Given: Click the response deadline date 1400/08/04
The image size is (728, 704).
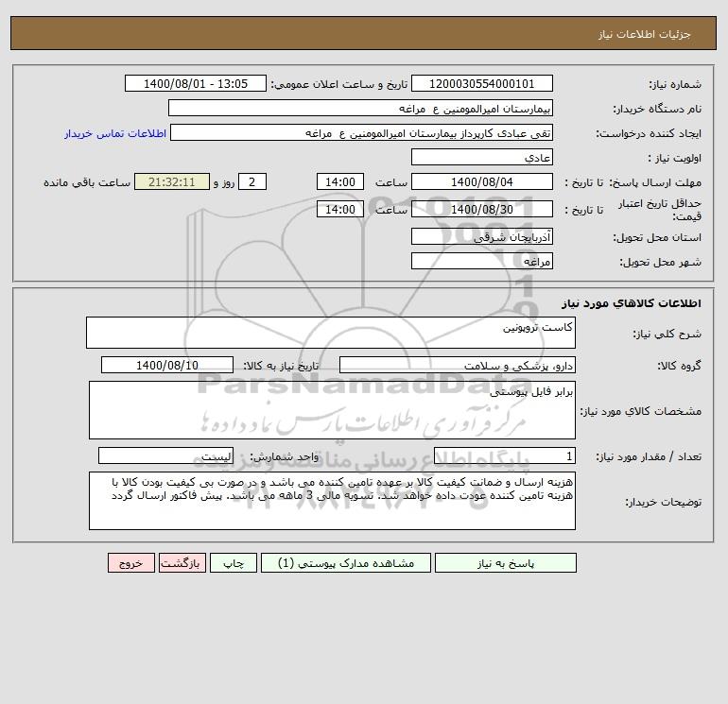Looking at the screenshot, I should coord(482,182).
